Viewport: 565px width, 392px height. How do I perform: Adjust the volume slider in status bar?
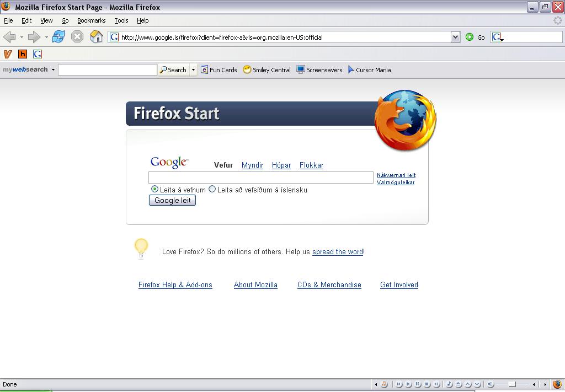511,384
